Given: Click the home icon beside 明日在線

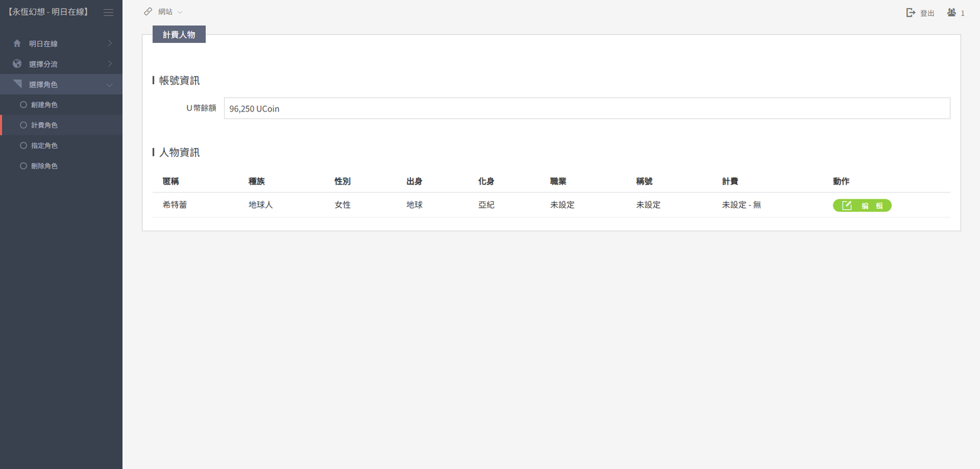Looking at the screenshot, I should 17,44.
